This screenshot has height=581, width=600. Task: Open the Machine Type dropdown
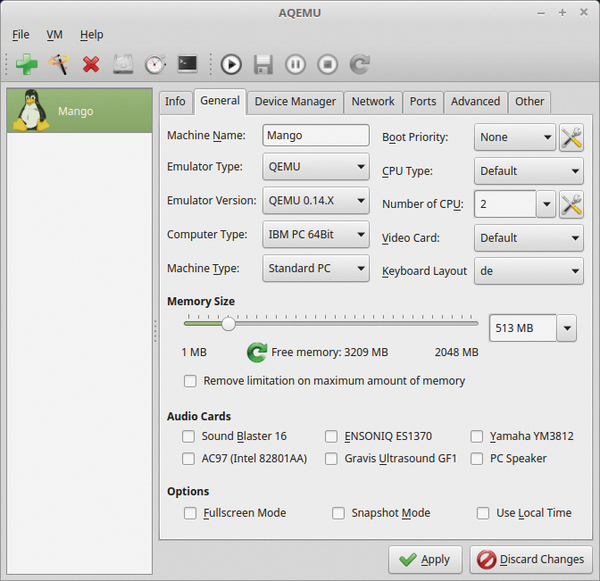coord(316,268)
